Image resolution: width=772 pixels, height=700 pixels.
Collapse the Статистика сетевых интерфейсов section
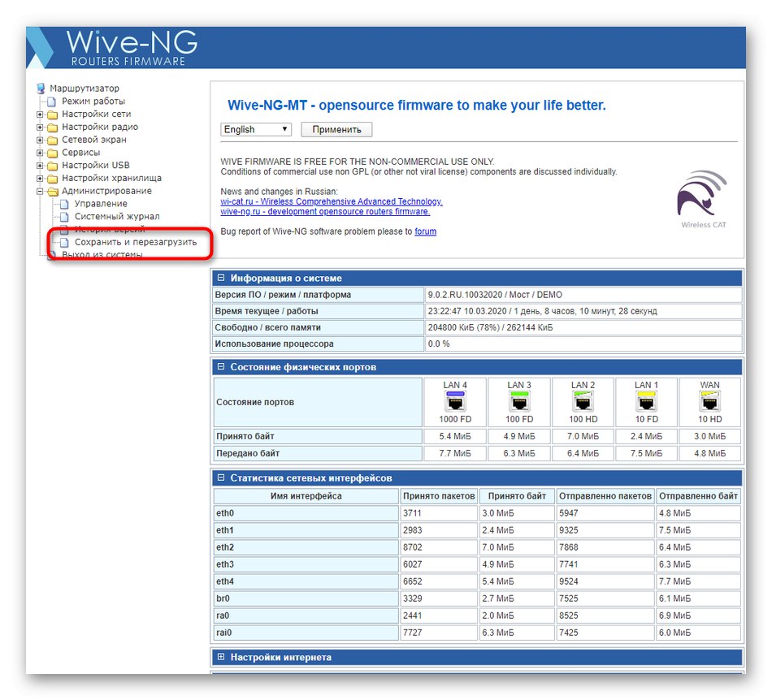[221, 477]
